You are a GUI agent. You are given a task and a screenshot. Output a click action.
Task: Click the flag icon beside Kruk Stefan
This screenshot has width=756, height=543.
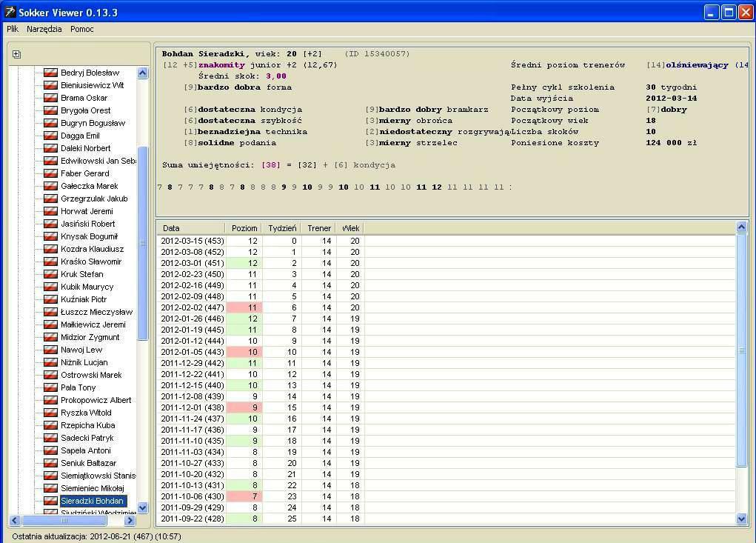click(50, 274)
